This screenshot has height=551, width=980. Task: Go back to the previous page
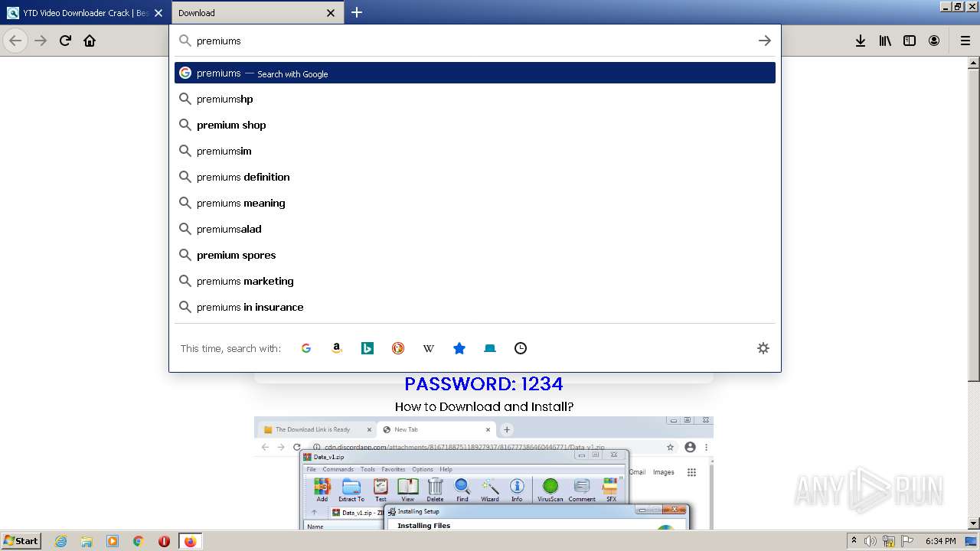click(15, 41)
